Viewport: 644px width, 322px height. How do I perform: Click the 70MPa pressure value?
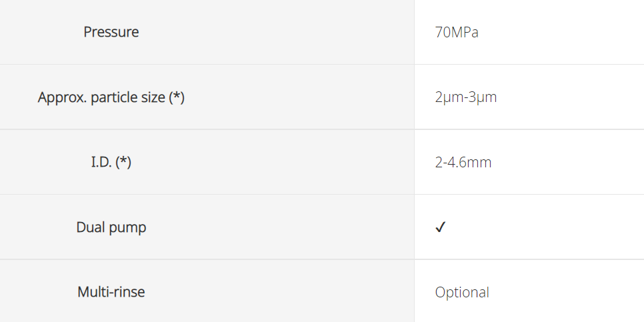pos(457,32)
